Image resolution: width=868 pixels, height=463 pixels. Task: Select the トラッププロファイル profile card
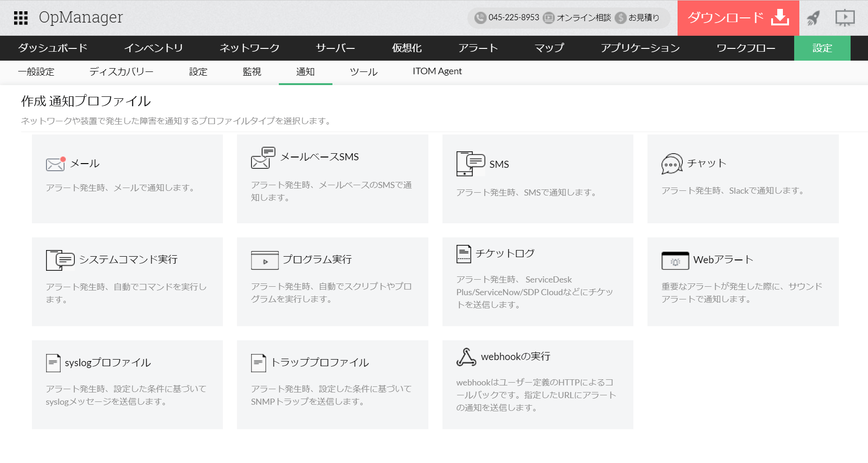332,385
